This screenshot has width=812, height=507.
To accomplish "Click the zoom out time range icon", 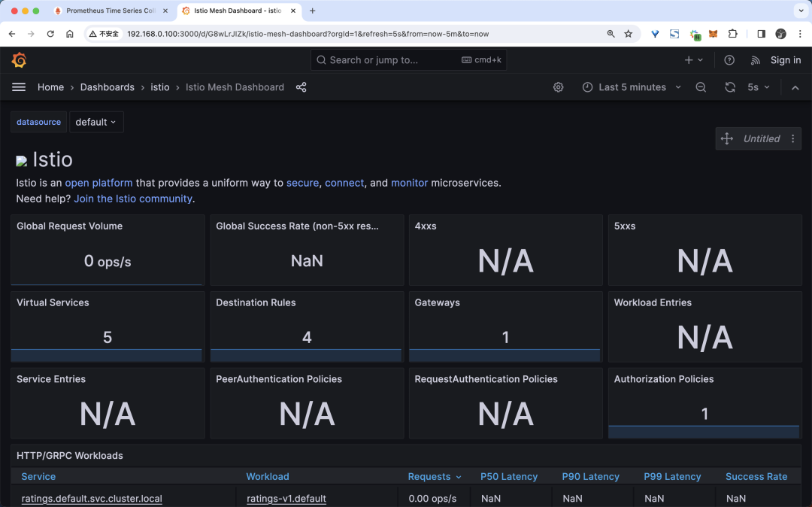I will pyautogui.click(x=701, y=87).
